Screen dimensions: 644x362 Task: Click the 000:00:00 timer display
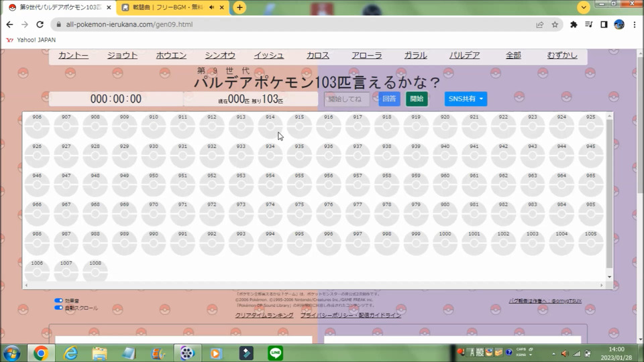[116, 99]
